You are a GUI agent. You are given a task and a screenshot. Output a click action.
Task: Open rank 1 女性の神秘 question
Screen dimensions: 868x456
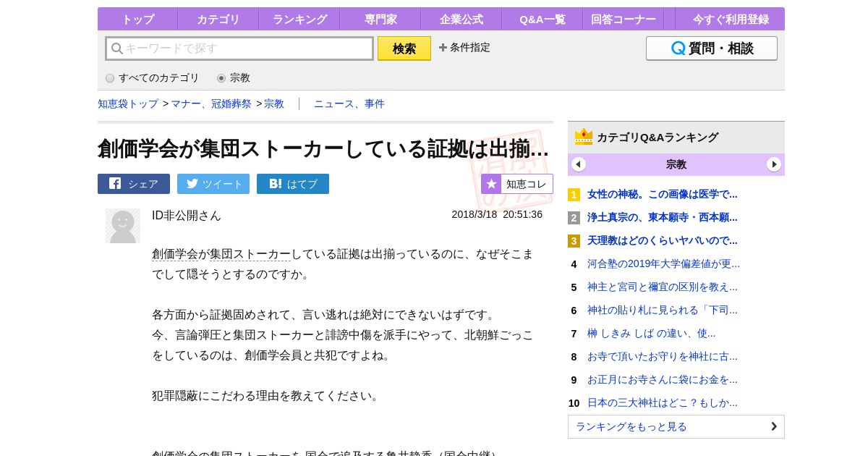tap(662, 194)
